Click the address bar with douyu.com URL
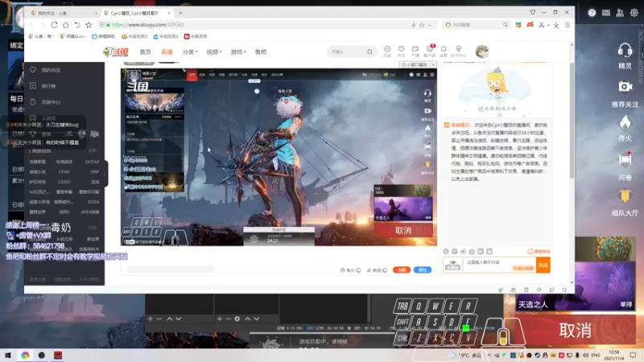 point(254,25)
